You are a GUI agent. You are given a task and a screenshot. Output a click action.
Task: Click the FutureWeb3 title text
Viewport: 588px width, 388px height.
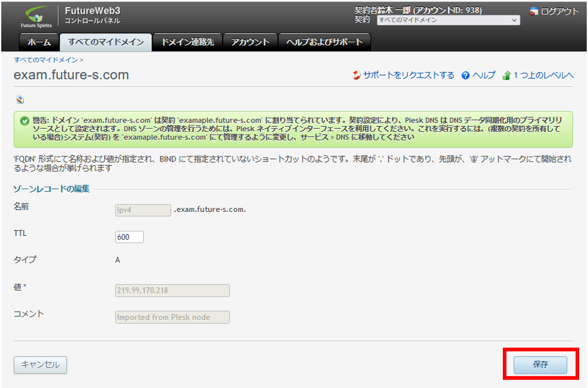tap(93, 11)
